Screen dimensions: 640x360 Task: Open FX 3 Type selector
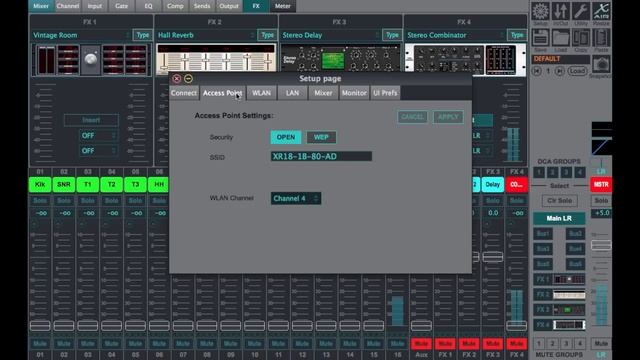392,35
